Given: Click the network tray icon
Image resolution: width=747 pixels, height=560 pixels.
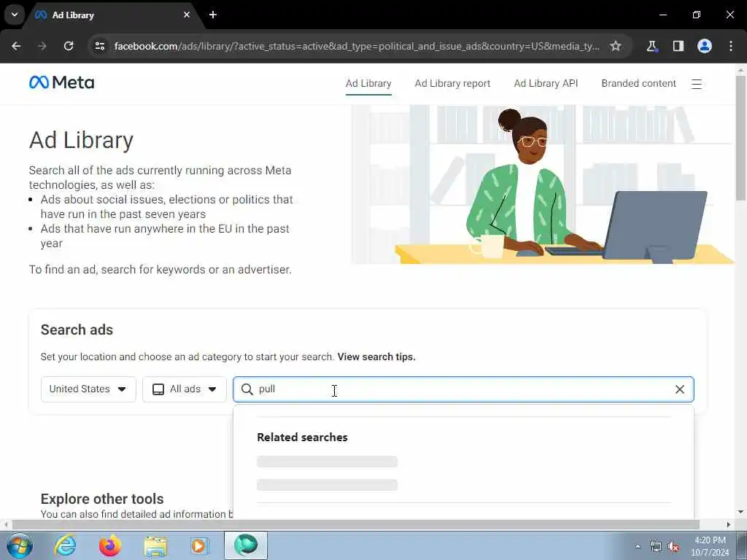Looking at the screenshot, I should coord(656,547).
